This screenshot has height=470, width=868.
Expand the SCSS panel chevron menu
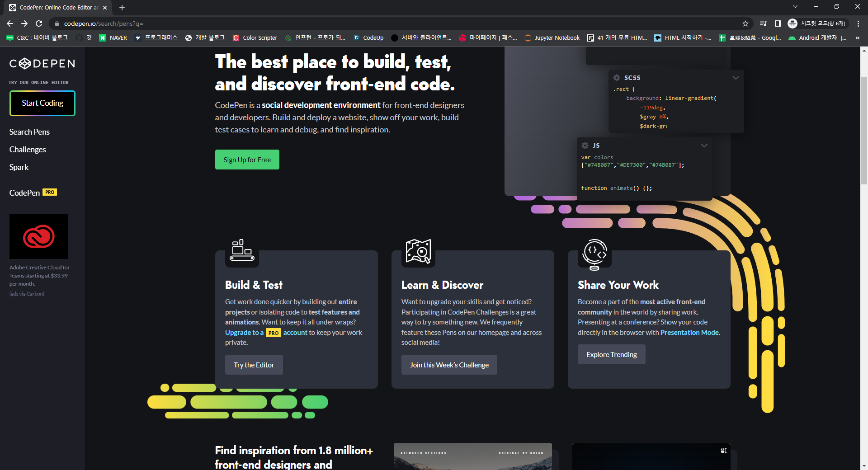coord(736,78)
